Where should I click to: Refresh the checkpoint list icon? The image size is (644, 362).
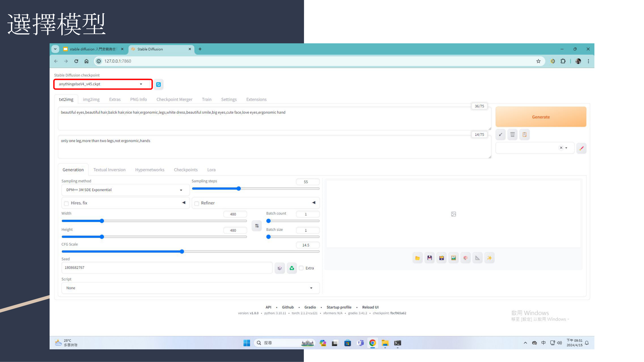pos(158,84)
